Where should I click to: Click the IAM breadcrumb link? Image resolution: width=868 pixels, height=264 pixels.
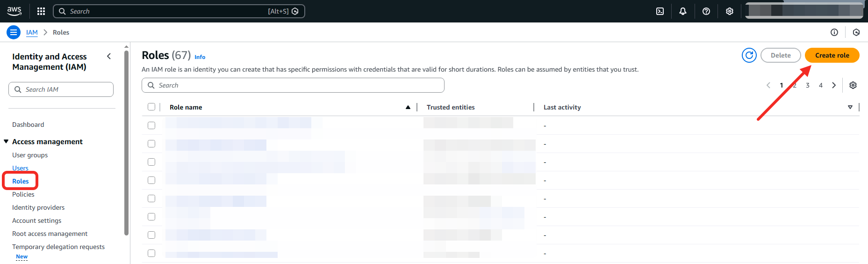(x=32, y=32)
